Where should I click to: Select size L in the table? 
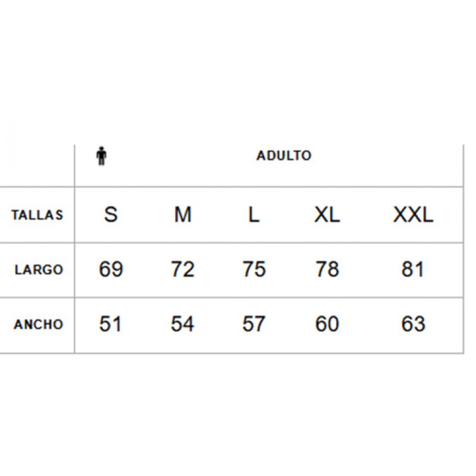point(254,215)
